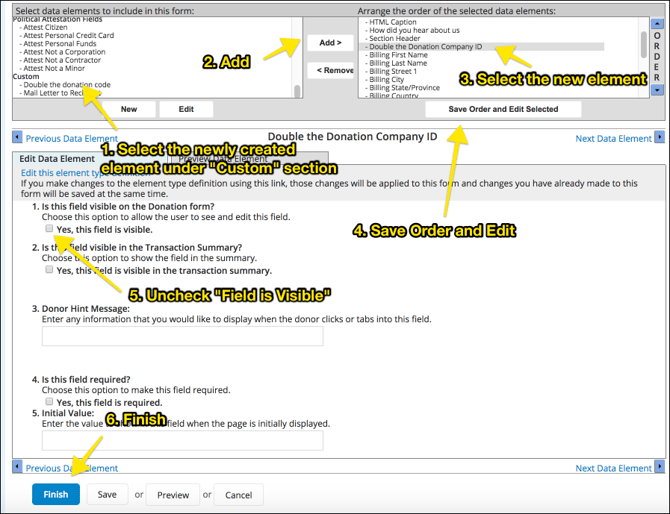This screenshot has height=514, width=670.
Task: Click the top Next Data Element arrow icon
Action: tap(659, 139)
